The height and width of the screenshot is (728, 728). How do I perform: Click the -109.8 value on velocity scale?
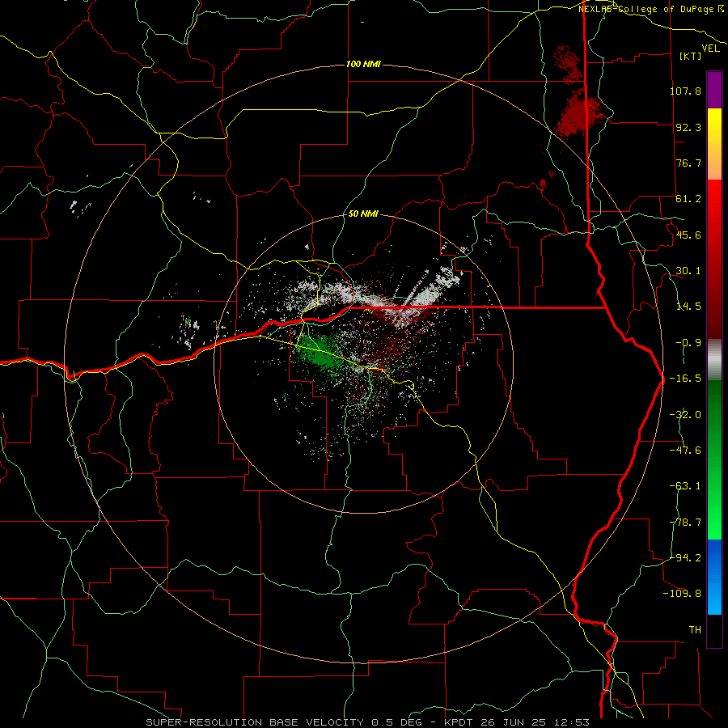(x=682, y=594)
